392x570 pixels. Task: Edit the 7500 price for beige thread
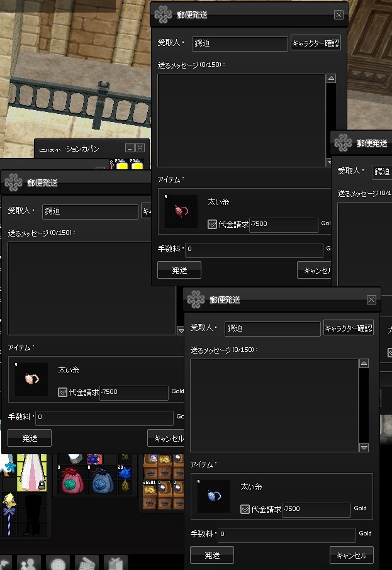(134, 393)
